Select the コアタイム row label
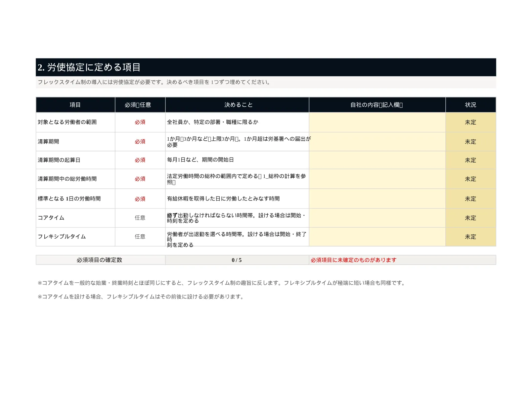Viewport: 532px width, 411px height. pyautogui.click(x=75, y=218)
